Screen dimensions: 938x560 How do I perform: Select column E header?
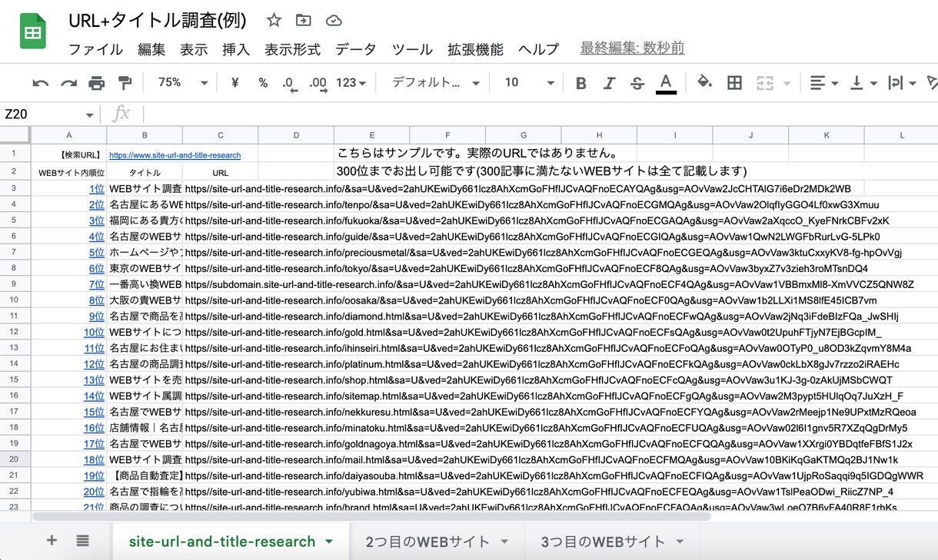click(372, 135)
